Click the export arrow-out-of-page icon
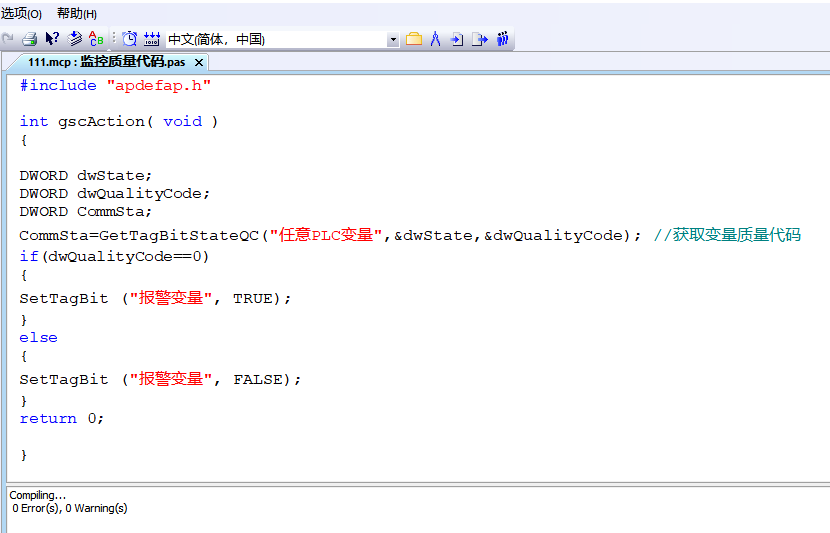Screen dimensions: 830x533 (x=480, y=39)
